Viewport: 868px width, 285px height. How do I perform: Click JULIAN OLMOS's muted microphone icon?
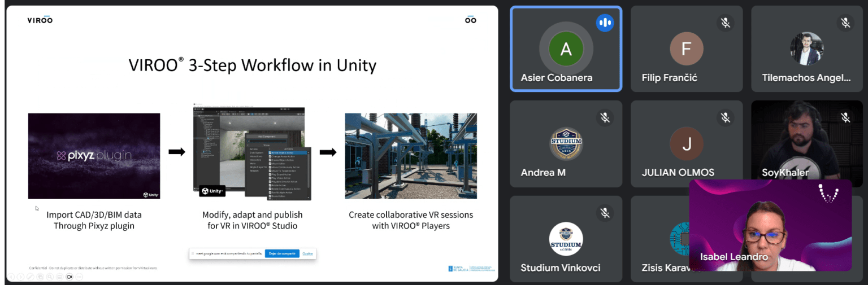tap(725, 117)
